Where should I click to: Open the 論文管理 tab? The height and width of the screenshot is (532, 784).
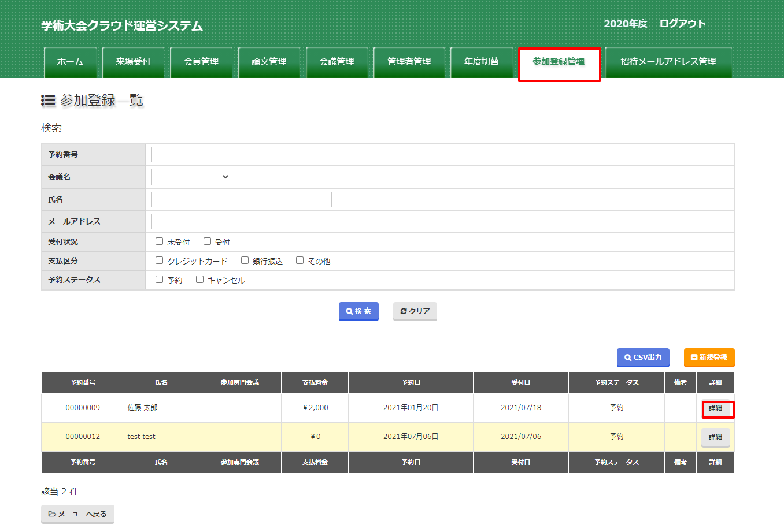[x=269, y=62]
